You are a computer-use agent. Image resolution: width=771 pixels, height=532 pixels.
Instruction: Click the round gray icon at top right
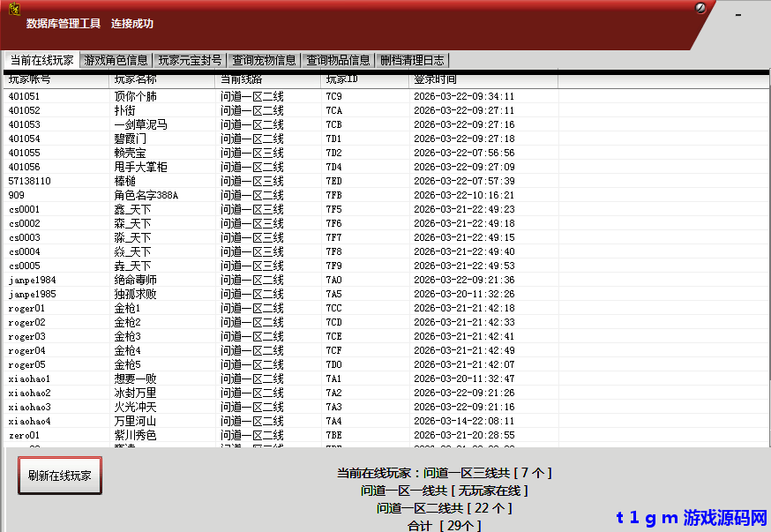pyautogui.click(x=701, y=8)
